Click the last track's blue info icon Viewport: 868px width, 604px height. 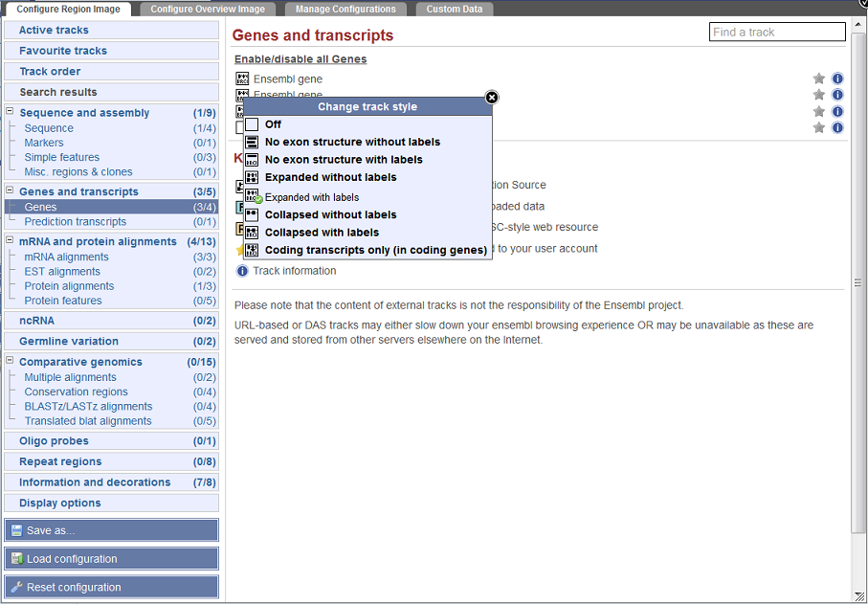click(837, 127)
